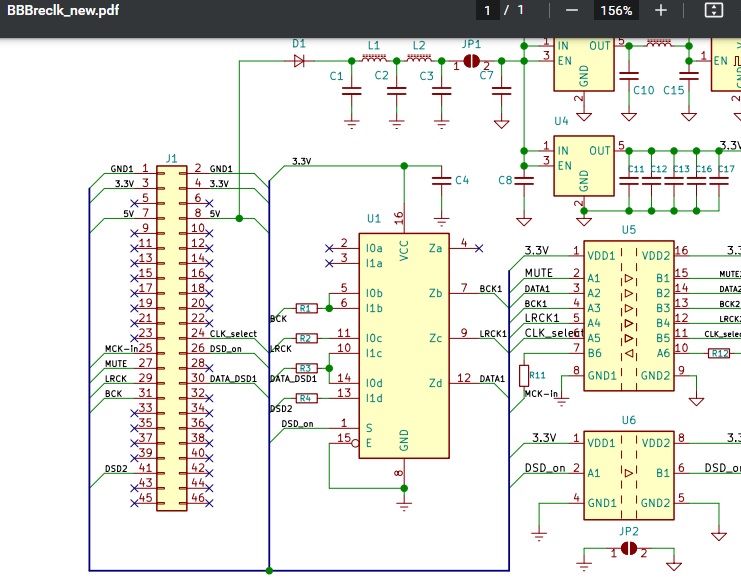Select the 156% zoom level field
The image size is (741, 583).
pos(616,10)
